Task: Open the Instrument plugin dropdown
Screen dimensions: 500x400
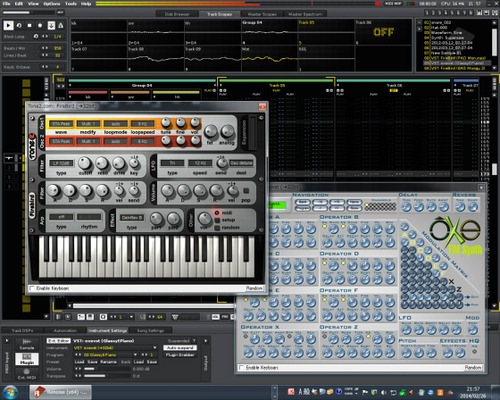Action: [x=115, y=348]
